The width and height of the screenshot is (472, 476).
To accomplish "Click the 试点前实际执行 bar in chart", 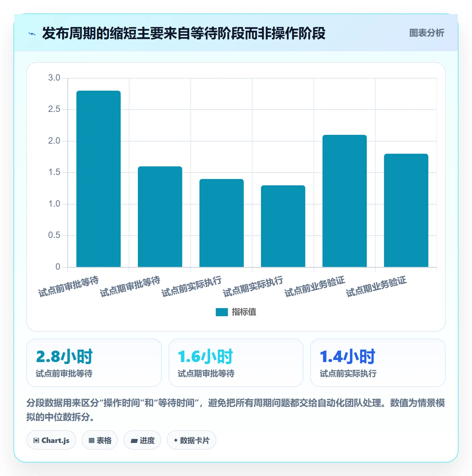I will pos(222,223).
